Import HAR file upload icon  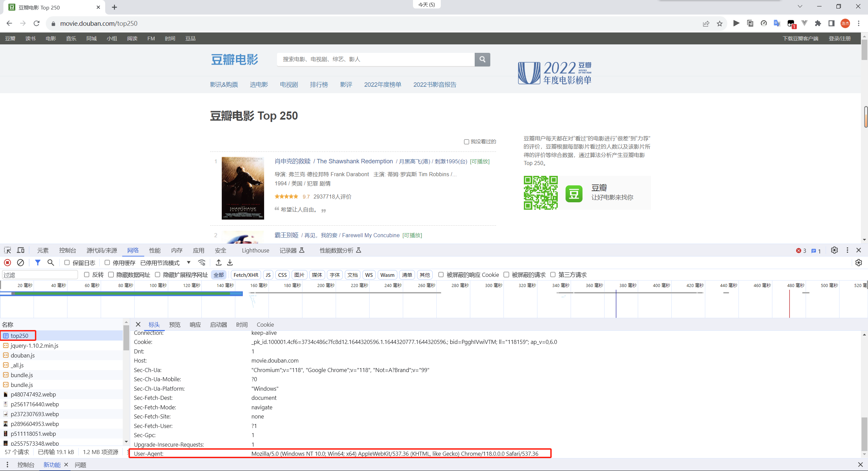click(219, 263)
